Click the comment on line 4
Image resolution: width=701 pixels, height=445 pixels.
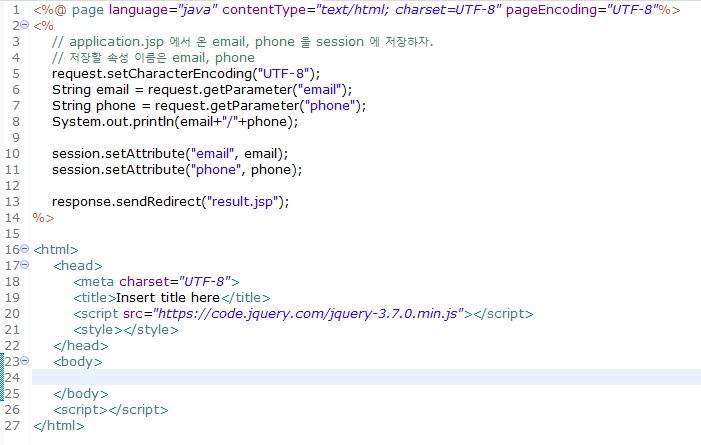tap(153, 58)
